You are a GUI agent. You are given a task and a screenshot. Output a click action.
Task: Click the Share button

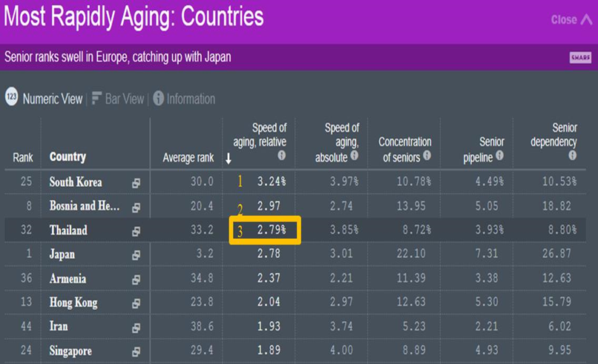[580, 58]
